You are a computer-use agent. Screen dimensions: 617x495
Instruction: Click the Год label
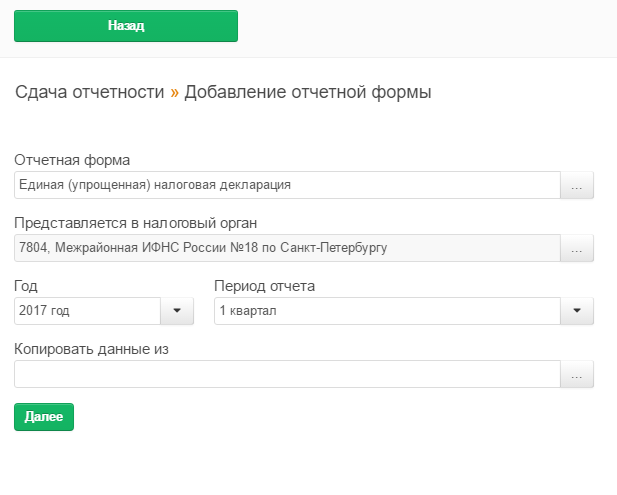coord(26,286)
